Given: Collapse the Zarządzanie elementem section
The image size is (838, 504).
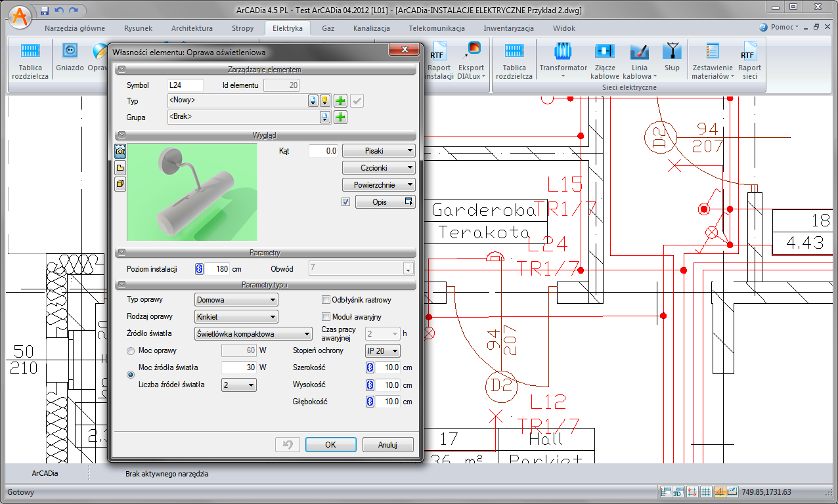Looking at the screenshot, I should tap(120, 70).
